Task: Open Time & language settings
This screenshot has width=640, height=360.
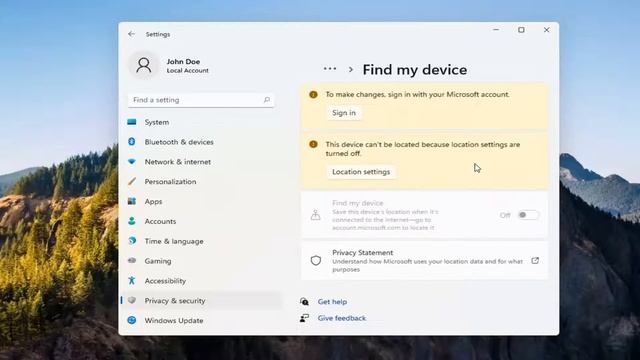Action: pyautogui.click(x=202, y=241)
